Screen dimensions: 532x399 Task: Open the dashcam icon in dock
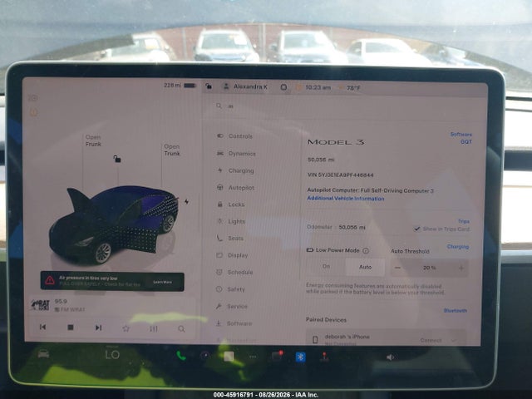tap(277, 356)
